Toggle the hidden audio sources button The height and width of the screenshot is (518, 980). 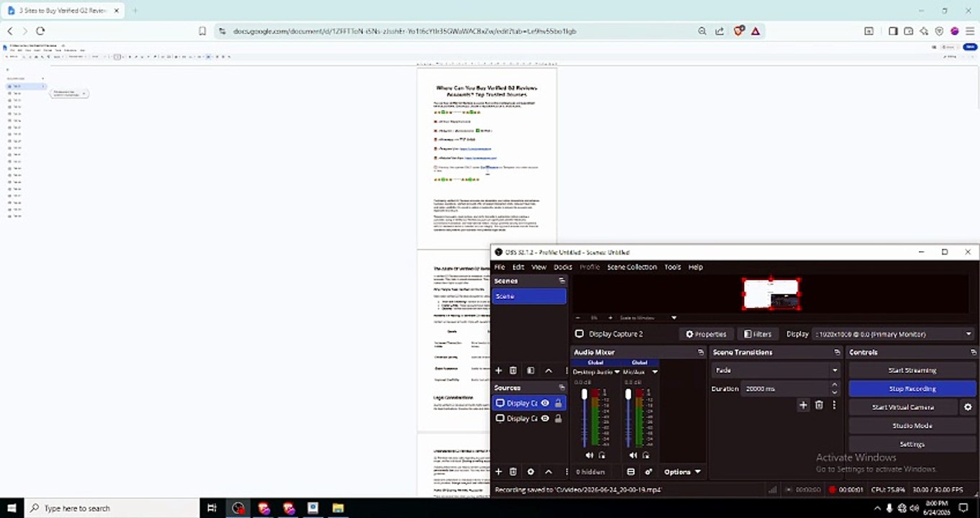coord(590,472)
